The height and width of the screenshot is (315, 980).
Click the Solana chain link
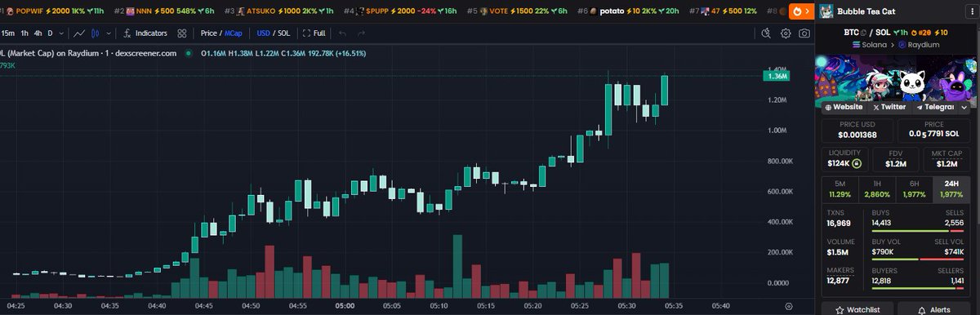869,44
